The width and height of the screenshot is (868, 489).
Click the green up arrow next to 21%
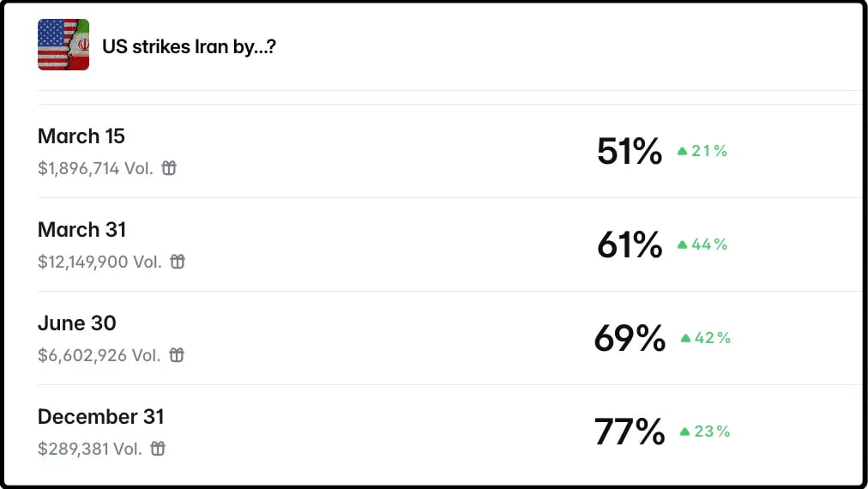[x=683, y=152]
